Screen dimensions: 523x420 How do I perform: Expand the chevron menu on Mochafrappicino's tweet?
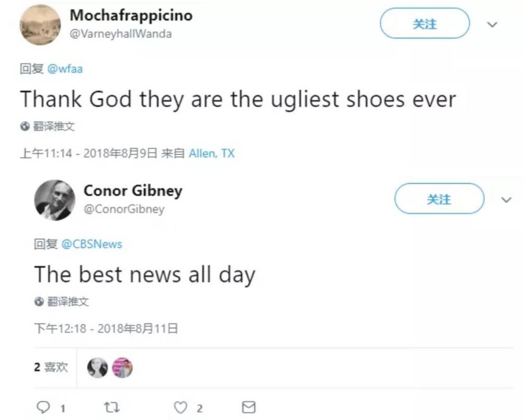(492, 25)
